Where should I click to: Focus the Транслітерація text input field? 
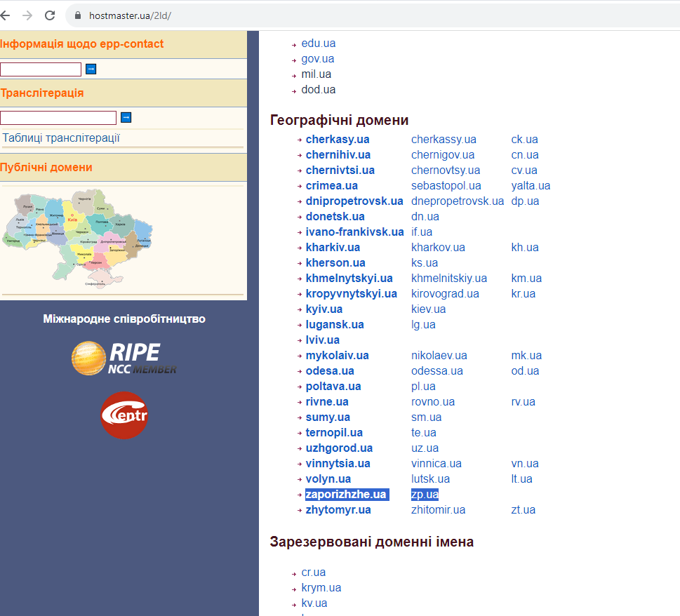tap(58, 118)
